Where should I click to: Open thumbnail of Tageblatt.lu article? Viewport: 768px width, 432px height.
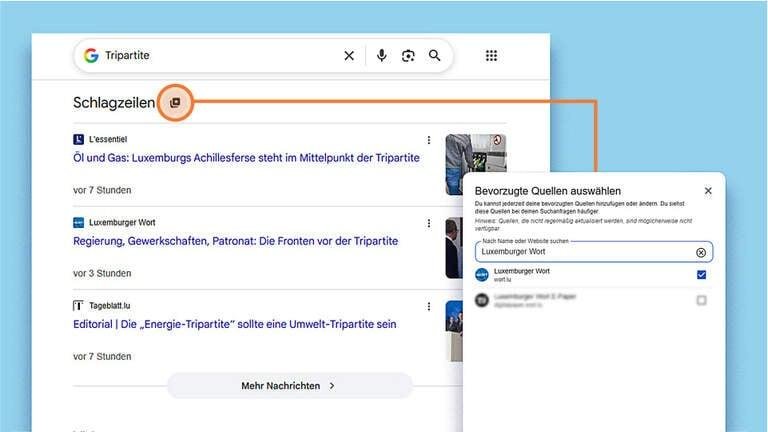coord(454,331)
